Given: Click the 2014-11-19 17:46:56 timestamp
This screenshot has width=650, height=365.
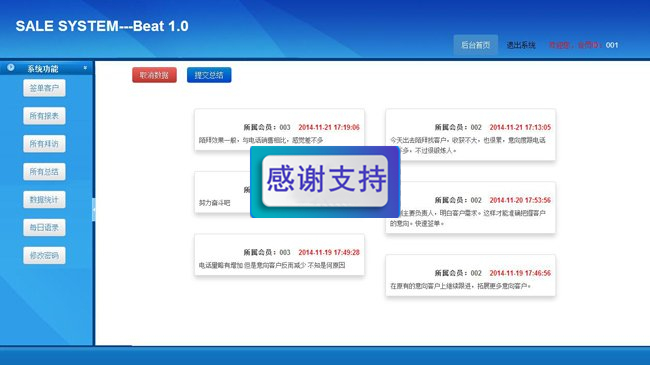Looking at the screenshot, I should point(520,273).
